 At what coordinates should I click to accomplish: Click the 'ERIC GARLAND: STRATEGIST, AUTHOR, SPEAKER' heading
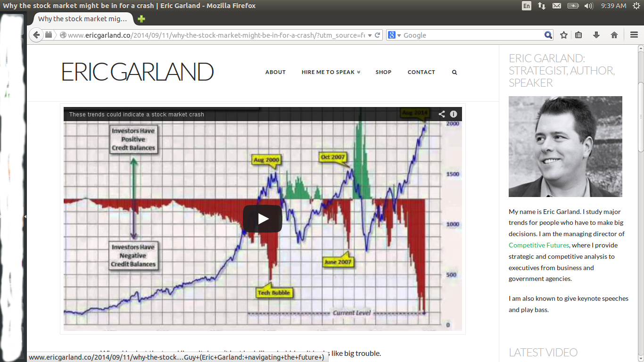562,71
